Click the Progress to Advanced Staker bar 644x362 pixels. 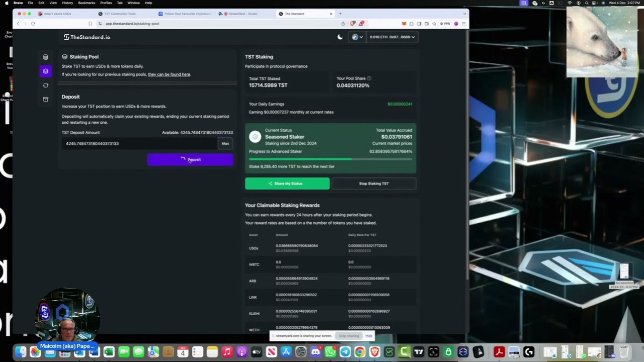tap(331, 159)
